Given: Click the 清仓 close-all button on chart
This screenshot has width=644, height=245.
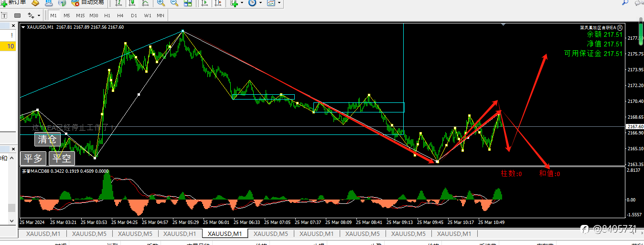Looking at the screenshot, I should click(47, 140).
